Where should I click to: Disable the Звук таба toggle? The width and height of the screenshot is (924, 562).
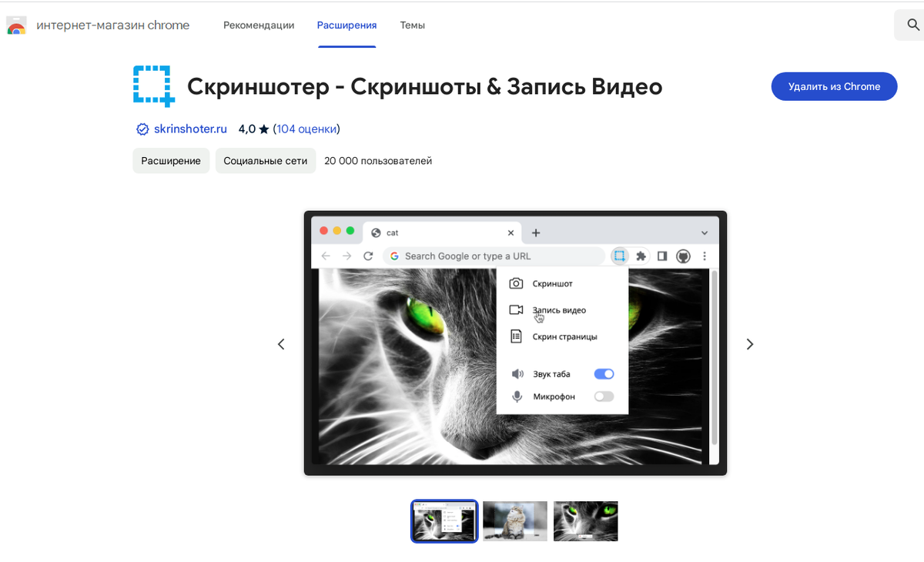pos(604,373)
